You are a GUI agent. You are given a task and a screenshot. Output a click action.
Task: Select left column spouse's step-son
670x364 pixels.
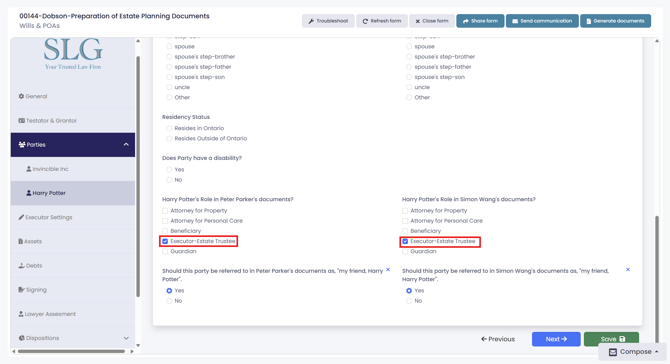[x=169, y=77]
